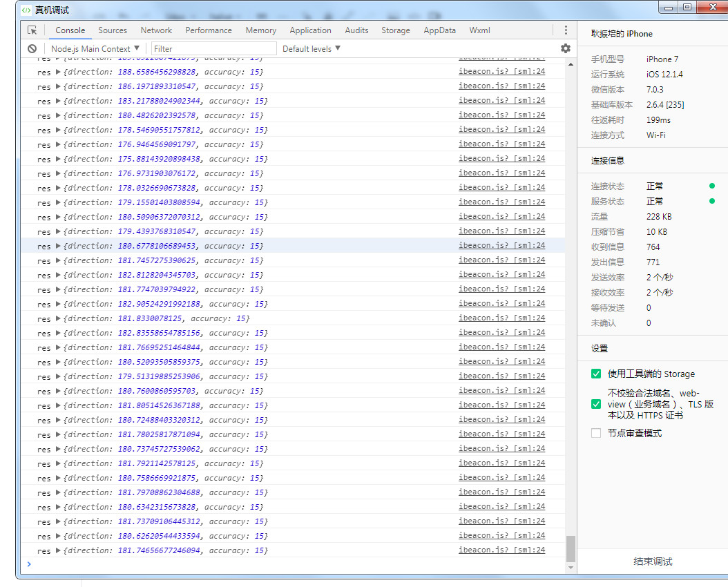Click the console Filter input field
This screenshot has width=728, height=587.
(x=213, y=49)
